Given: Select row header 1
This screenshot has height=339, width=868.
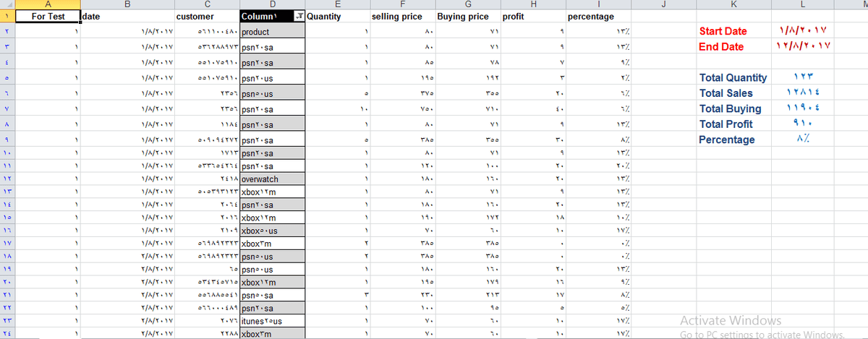Looking at the screenshot, I should (x=7, y=17).
